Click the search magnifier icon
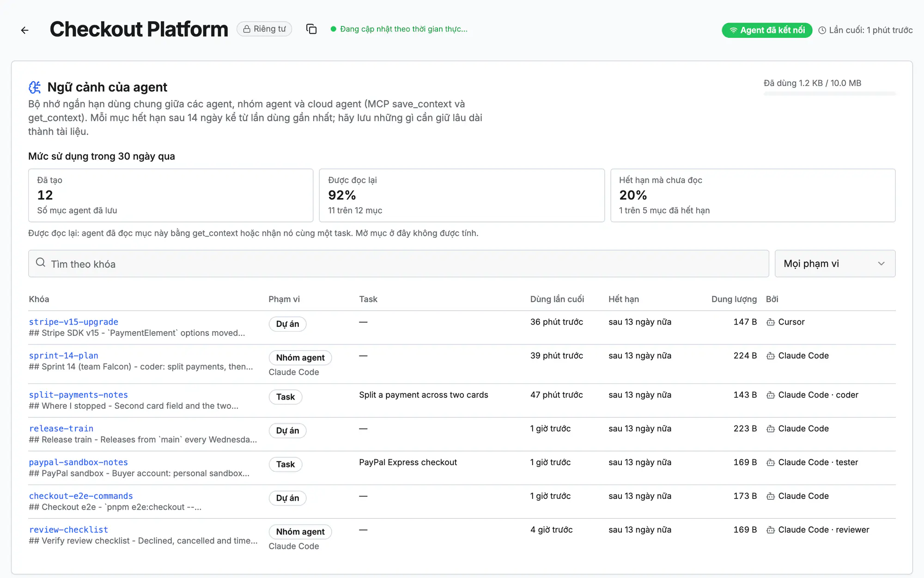Image resolution: width=924 pixels, height=578 pixels. [41, 263]
